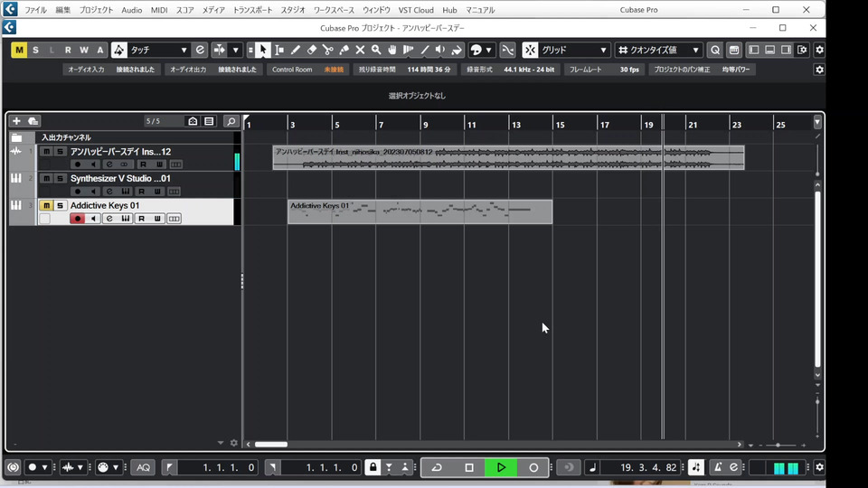Screen dimensions: 868x488
Task: Open the トランスポート menu
Action: pyautogui.click(x=252, y=10)
